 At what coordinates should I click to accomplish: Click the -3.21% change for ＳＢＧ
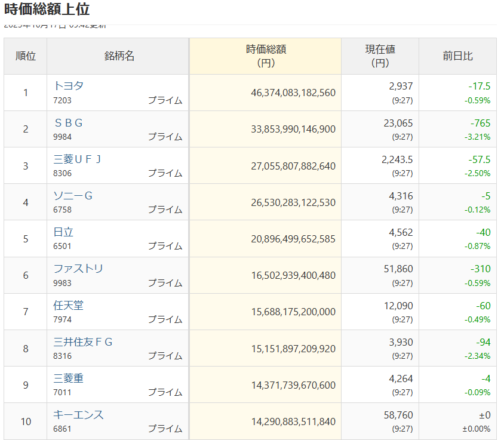tap(477, 137)
